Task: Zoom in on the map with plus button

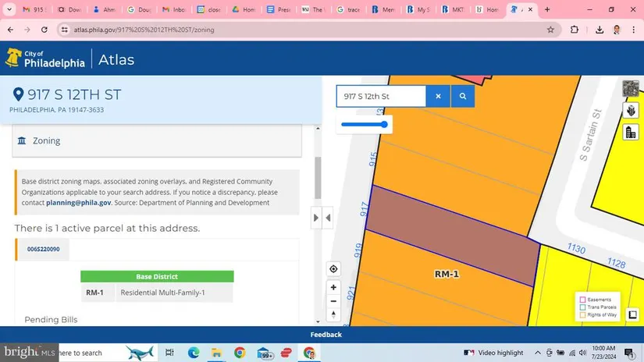Action: tap(333, 287)
